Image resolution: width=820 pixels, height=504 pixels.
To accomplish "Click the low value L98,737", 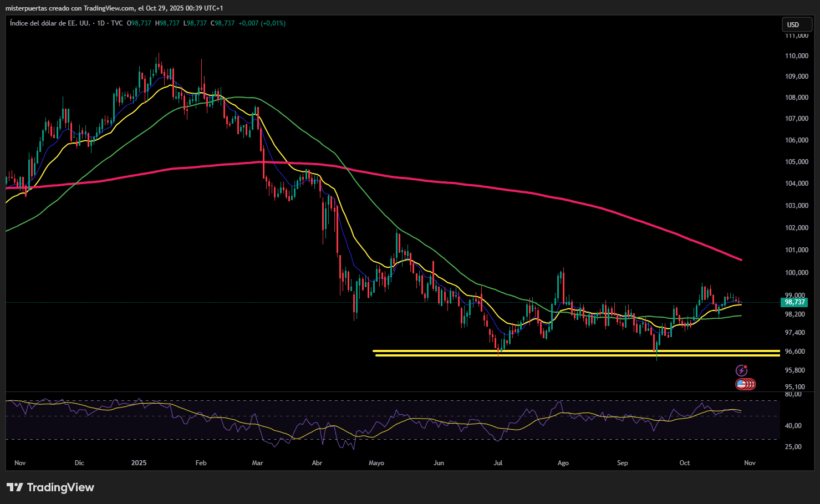I will click(195, 23).
